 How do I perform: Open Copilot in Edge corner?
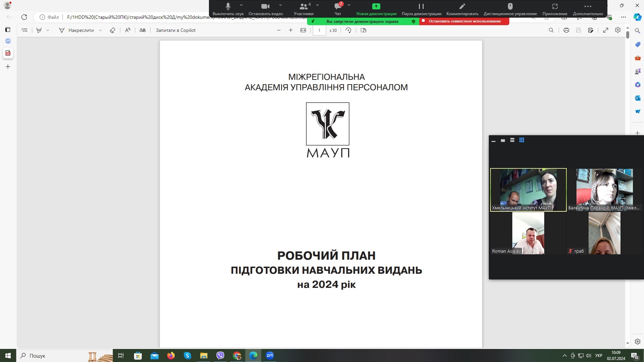click(x=637, y=17)
